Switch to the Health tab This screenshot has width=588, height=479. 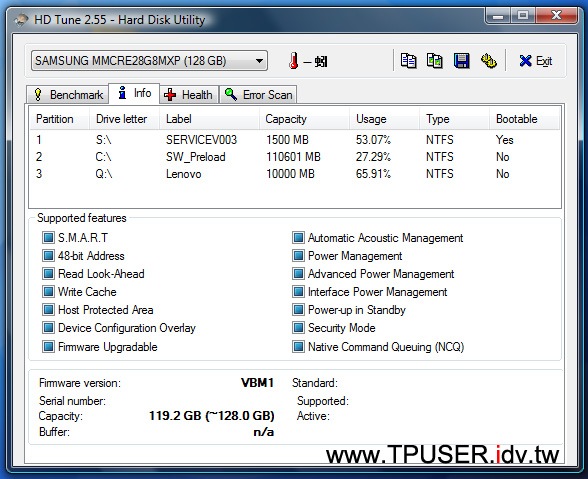point(189,95)
